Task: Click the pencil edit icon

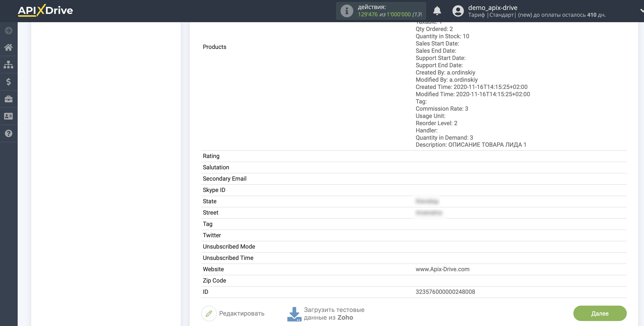Action: click(x=209, y=313)
